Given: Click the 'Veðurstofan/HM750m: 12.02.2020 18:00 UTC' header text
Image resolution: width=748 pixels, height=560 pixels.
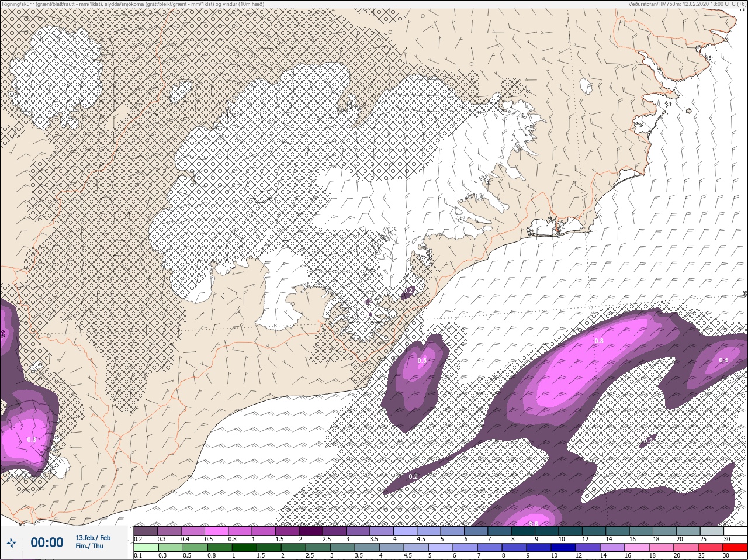Looking at the screenshot, I should click(688, 4).
